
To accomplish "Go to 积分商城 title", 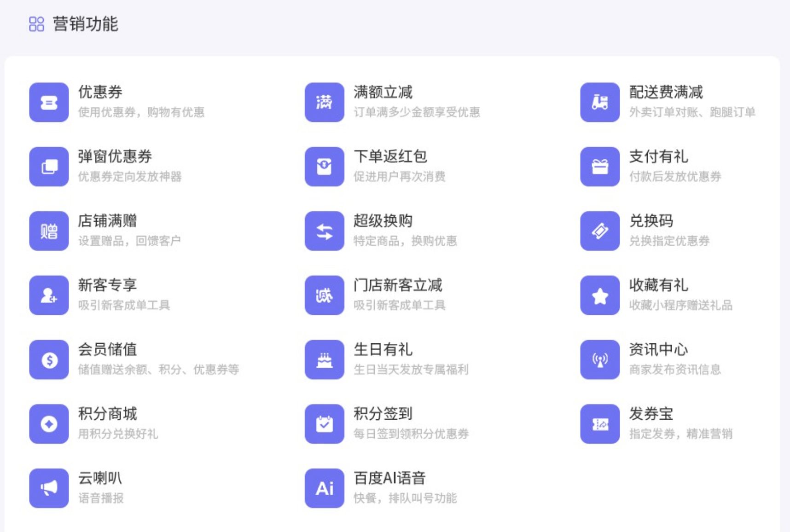I will (108, 414).
